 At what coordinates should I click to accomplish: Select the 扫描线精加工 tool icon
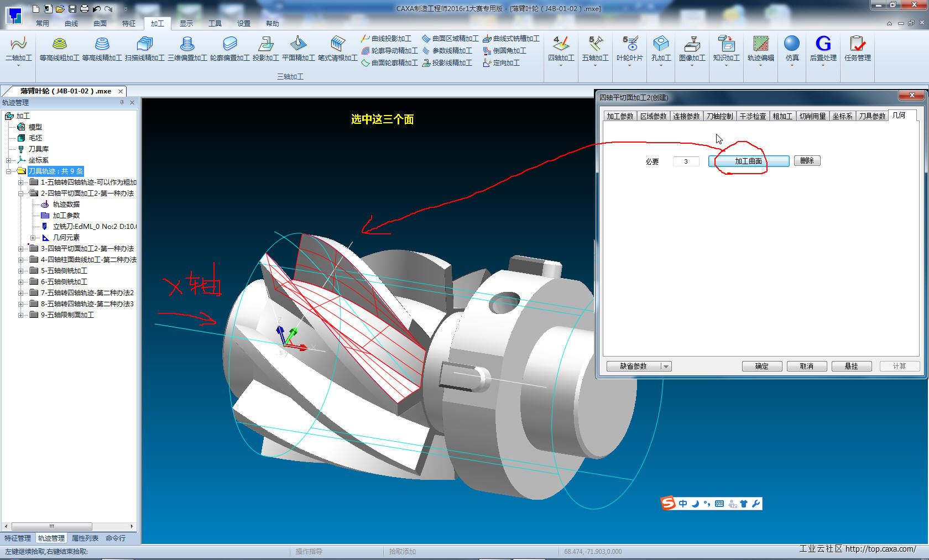(x=144, y=44)
